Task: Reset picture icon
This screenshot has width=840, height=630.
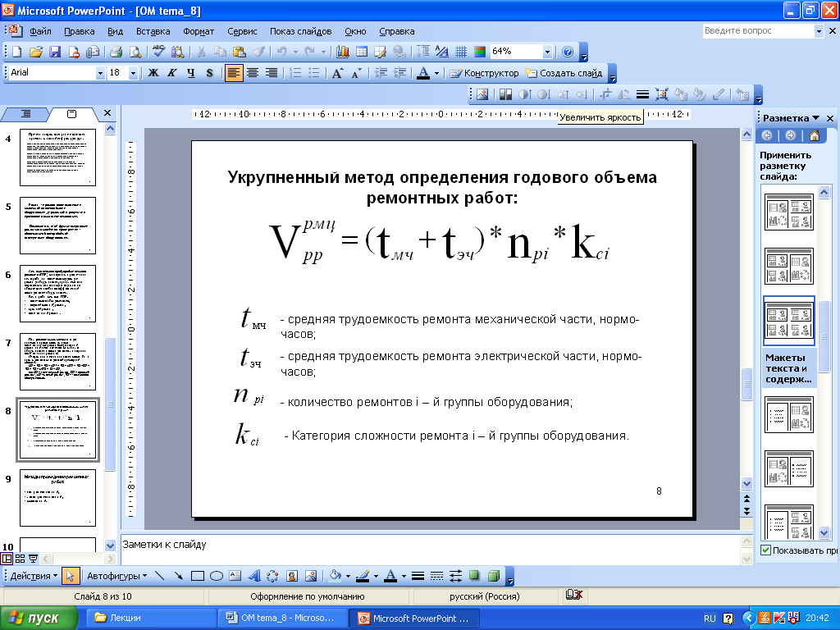Action: [x=742, y=95]
